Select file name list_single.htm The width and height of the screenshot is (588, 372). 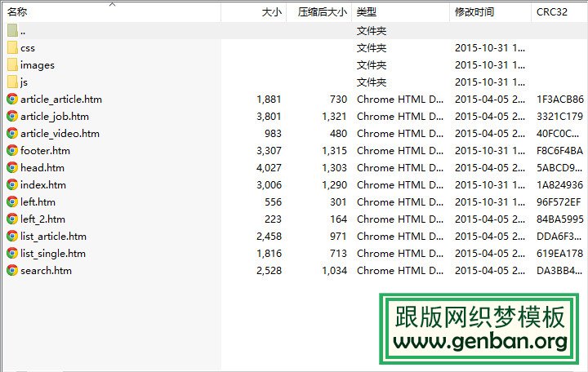(x=53, y=254)
